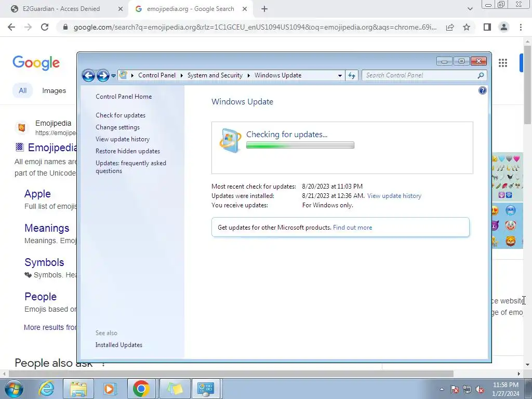532x399 pixels.
Task: Click Chrome back navigation arrow
Action: pyautogui.click(x=11, y=27)
